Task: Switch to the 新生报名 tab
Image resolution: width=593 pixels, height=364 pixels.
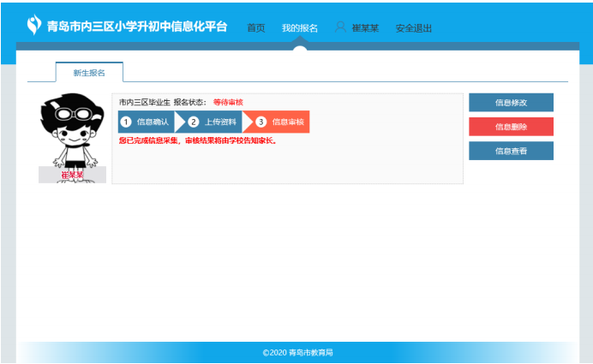Action: (x=89, y=73)
